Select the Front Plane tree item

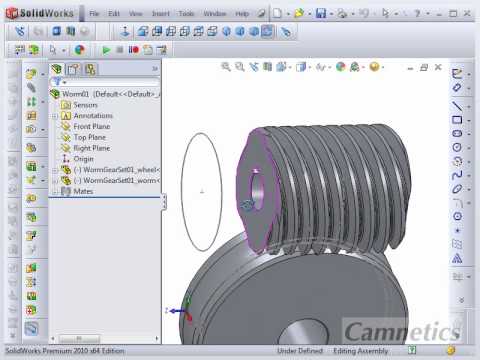pos(91,127)
